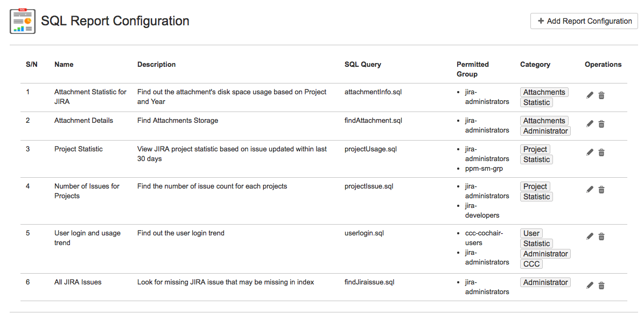Click the SQL Query column header
Image resolution: width=644 pixels, height=320 pixels.
tap(362, 64)
